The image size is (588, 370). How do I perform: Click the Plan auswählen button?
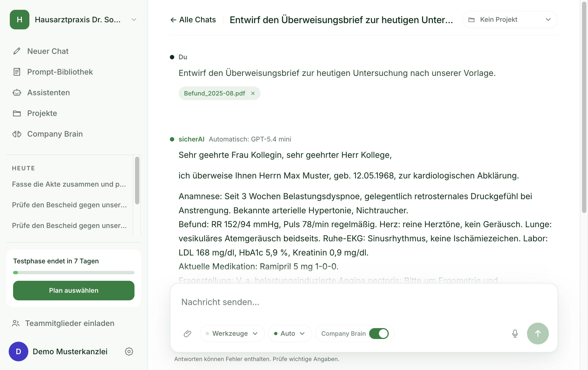pos(74,291)
